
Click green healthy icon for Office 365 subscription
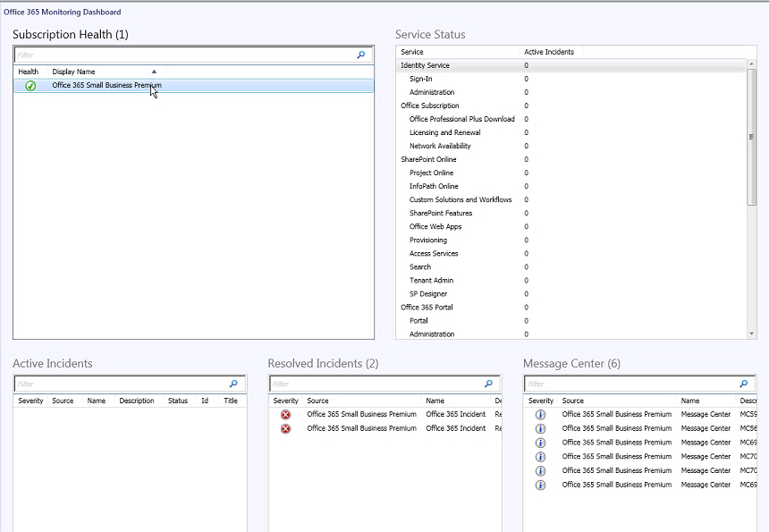coord(30,86)
